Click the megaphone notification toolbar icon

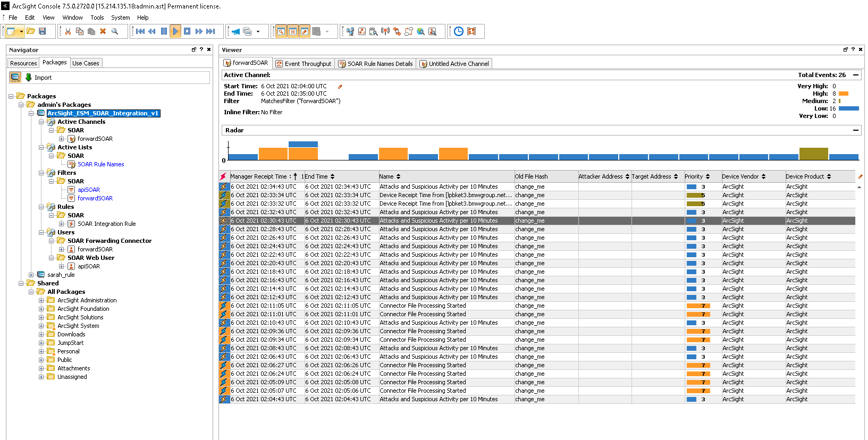(235, 31)
